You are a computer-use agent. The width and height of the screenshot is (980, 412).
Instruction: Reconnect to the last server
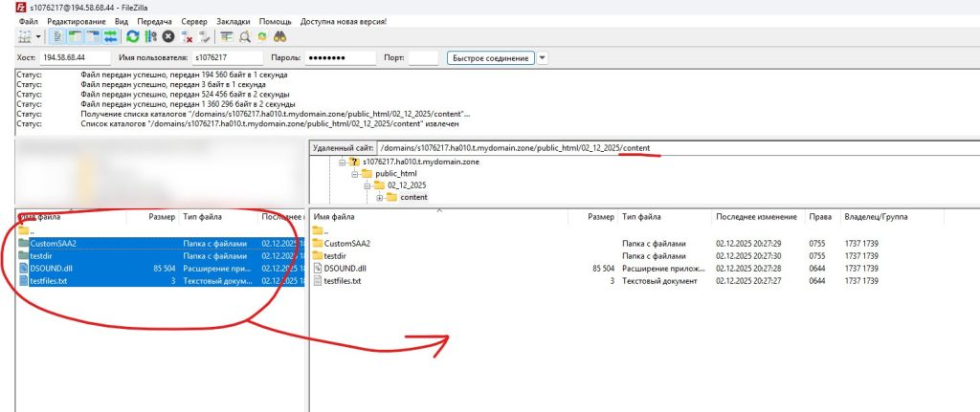click(204, 36)
